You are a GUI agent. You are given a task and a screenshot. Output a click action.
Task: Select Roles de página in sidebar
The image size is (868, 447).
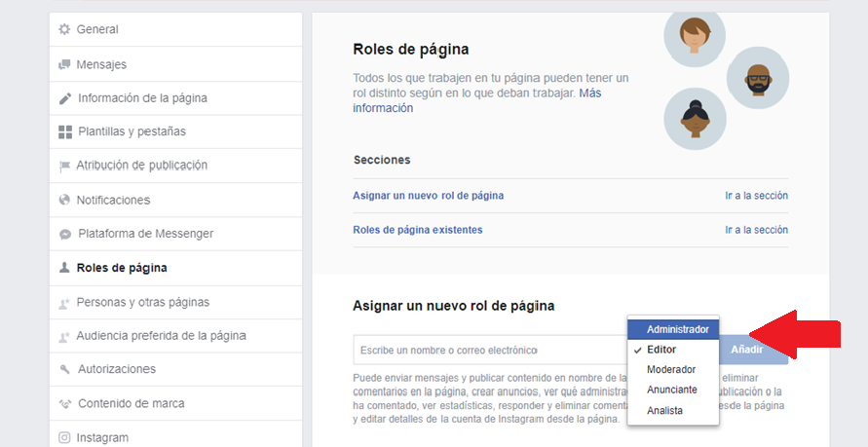175,268
